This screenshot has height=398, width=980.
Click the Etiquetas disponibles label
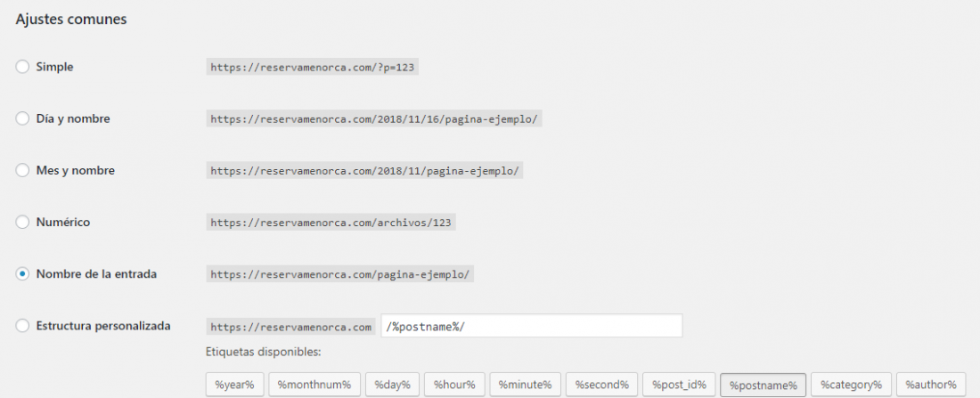pos(263,353)
